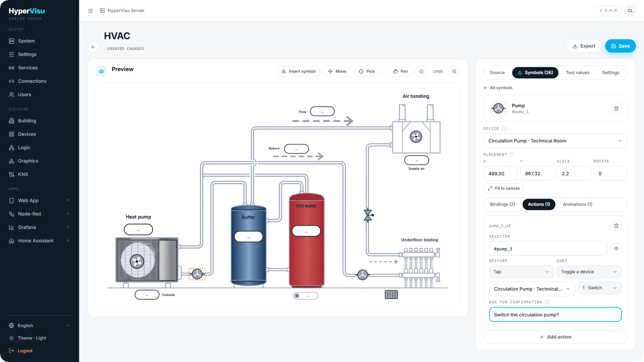Open the 1 · Switch dropdown

600,288
